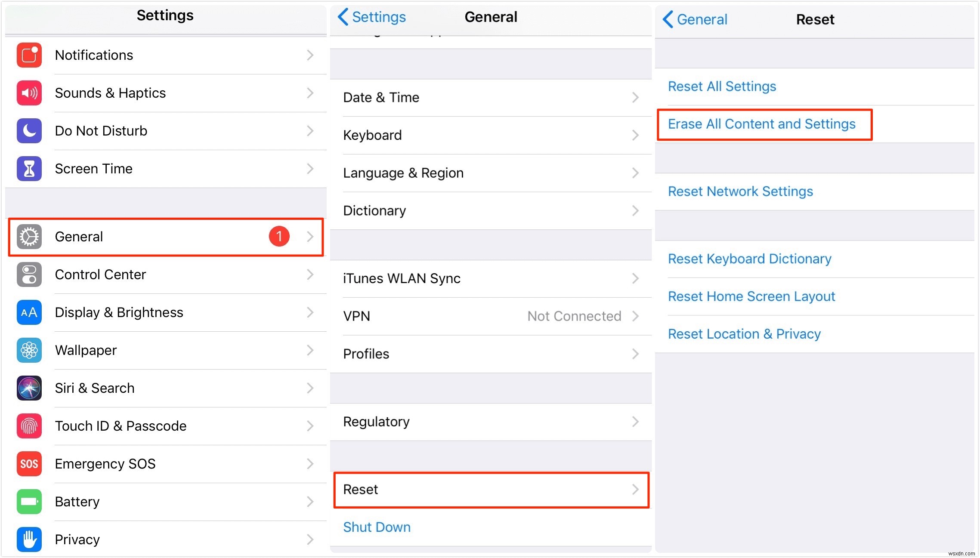Tap Shut Down device option
Image resolution: width=980 pixels, height=558 pixels.
[377, 527]
